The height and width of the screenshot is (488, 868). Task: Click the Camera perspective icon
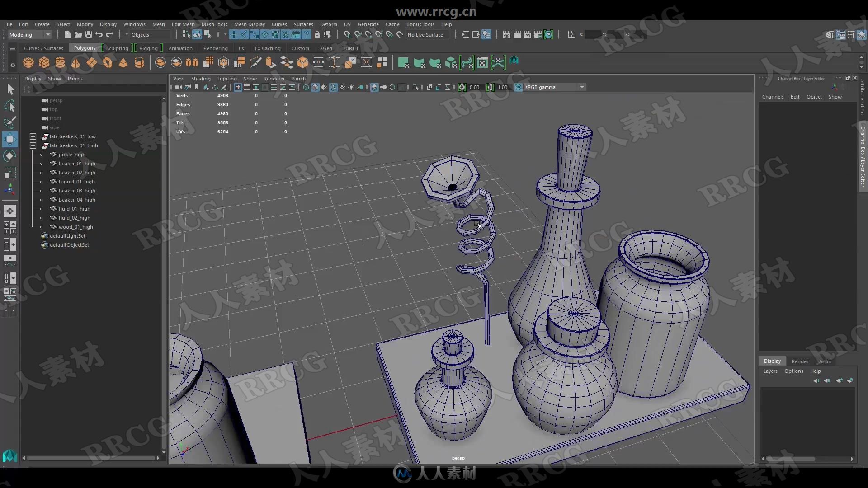point(177,88)
